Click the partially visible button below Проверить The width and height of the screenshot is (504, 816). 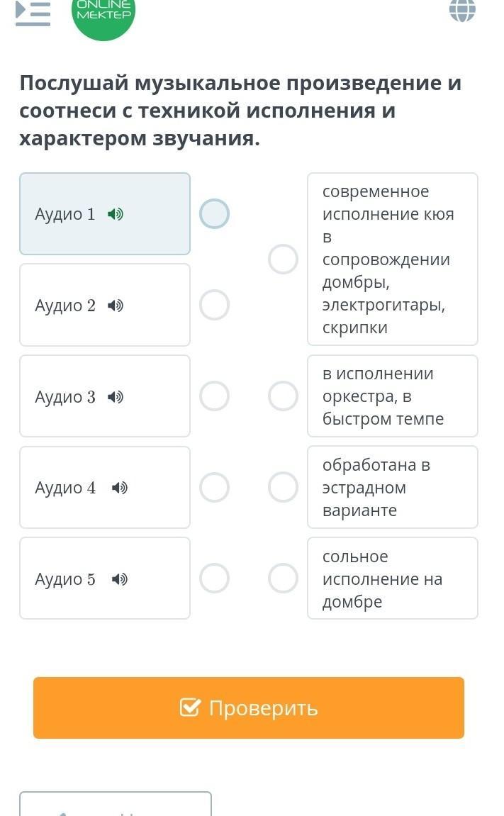(116, 805)
